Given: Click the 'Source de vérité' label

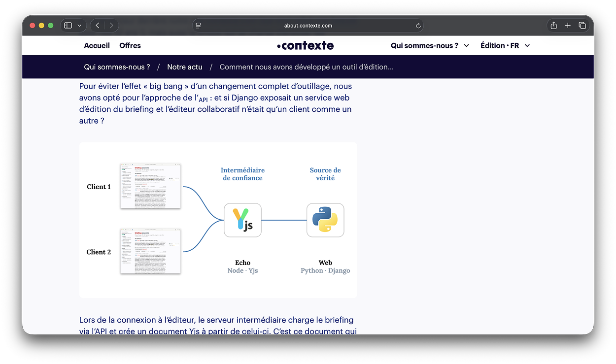Looking at the screenshot, I should point(325,174).
